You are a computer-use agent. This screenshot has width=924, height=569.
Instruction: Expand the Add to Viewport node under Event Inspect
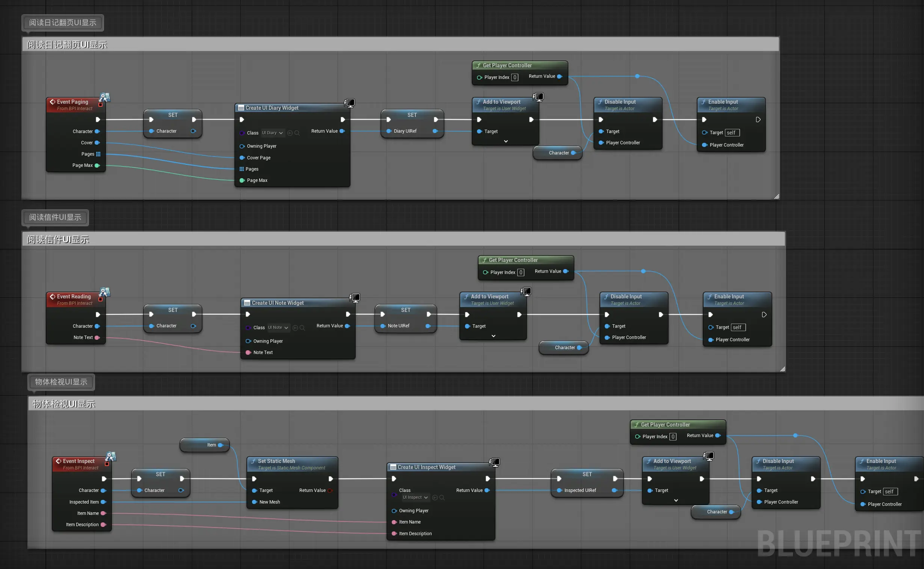point(676,501)
